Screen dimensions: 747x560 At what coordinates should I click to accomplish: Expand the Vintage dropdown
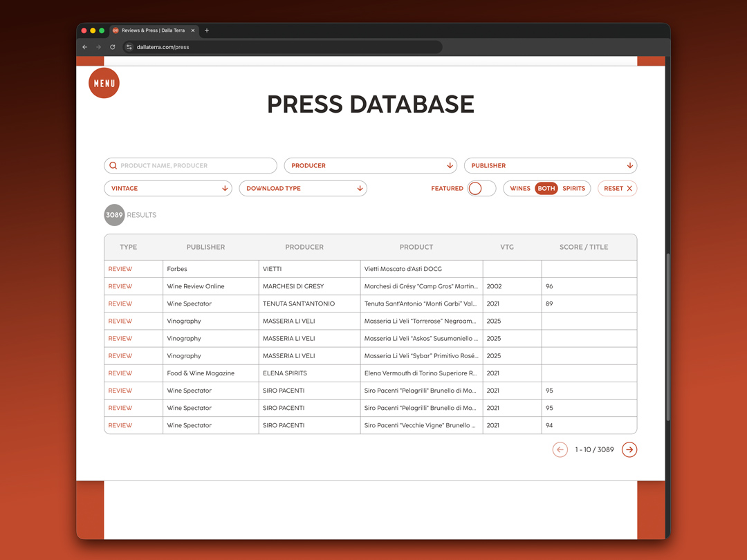[x=168, y=189]
